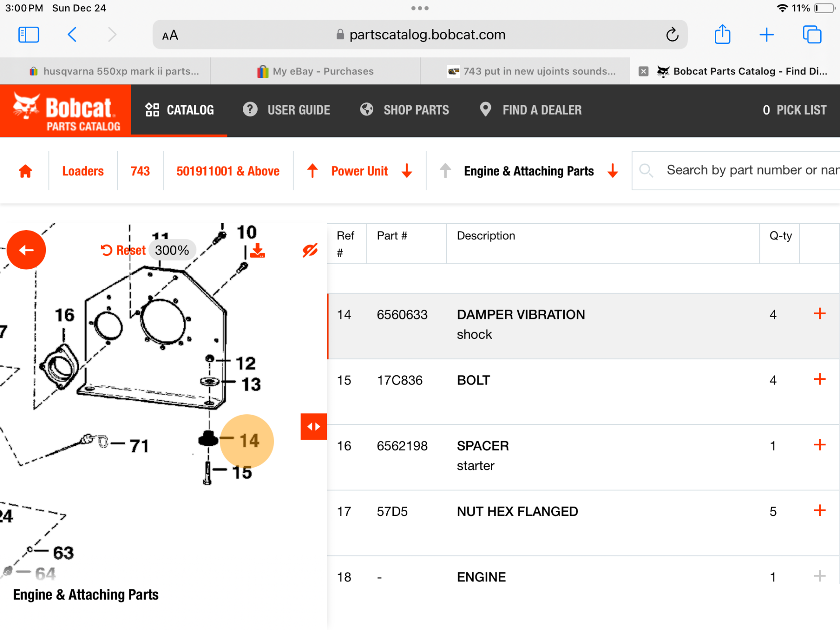
Task: Add NUT HEX FLANGED 57D5 to pick list
Action: [x=819, y=511]
